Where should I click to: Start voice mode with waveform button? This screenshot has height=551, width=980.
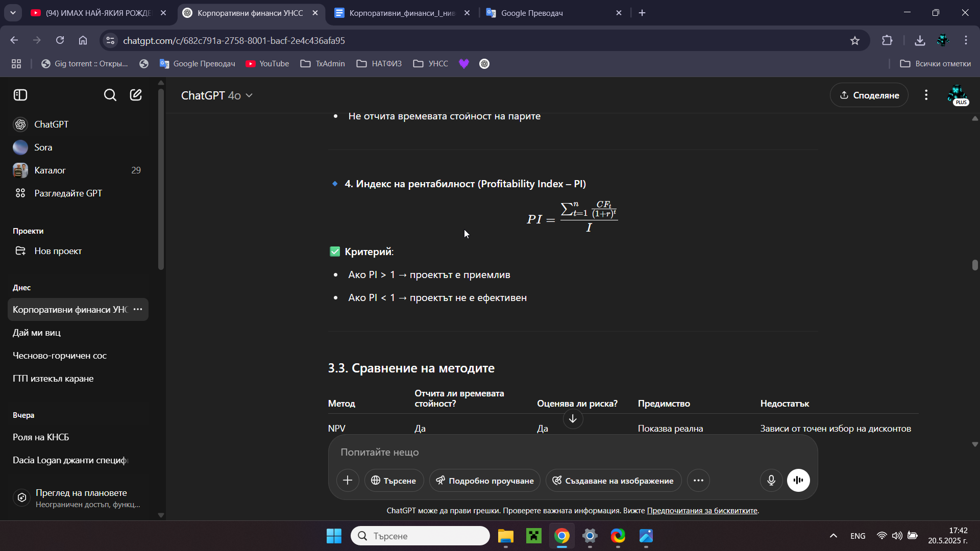coord(798,480)
